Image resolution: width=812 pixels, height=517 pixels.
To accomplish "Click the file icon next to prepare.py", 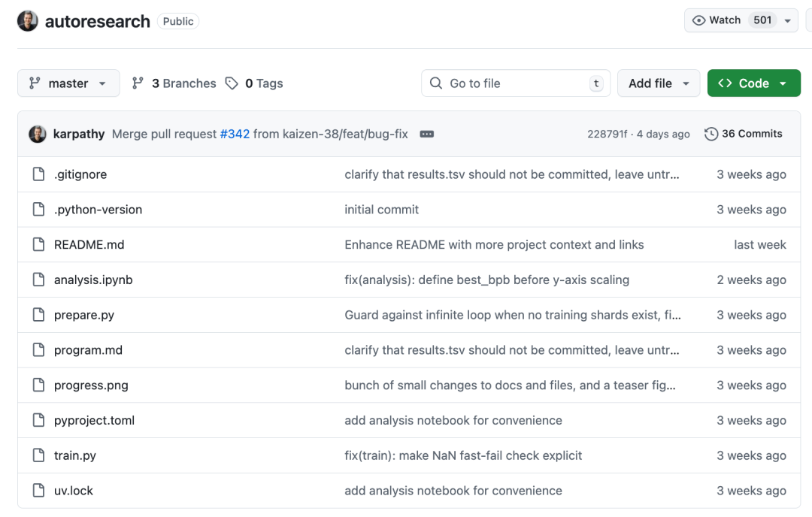I will point(38,315).
